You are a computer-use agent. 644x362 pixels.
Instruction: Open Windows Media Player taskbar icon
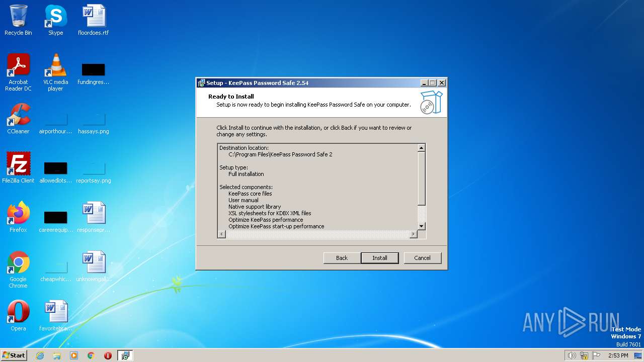(x=74, y=355)
